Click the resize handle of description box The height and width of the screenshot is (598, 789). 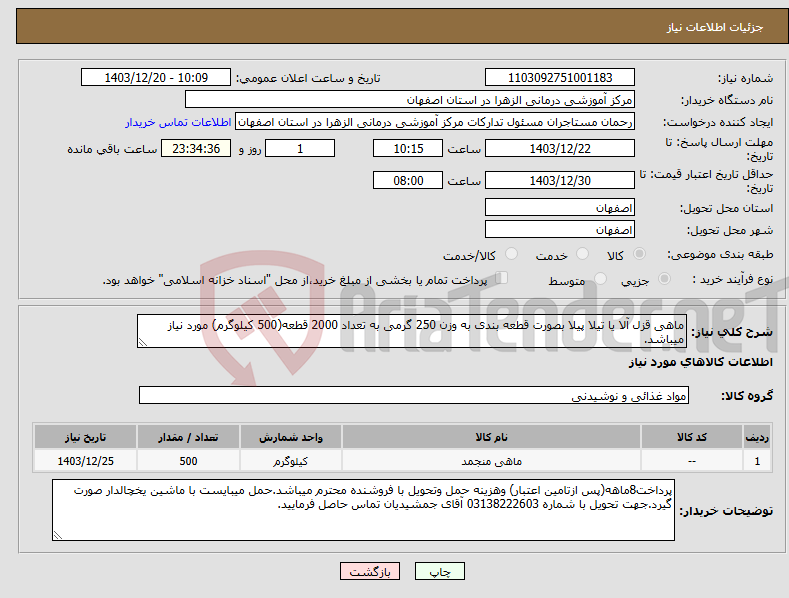point(143,342)
